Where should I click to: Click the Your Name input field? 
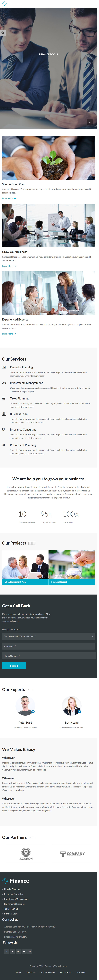49,646
